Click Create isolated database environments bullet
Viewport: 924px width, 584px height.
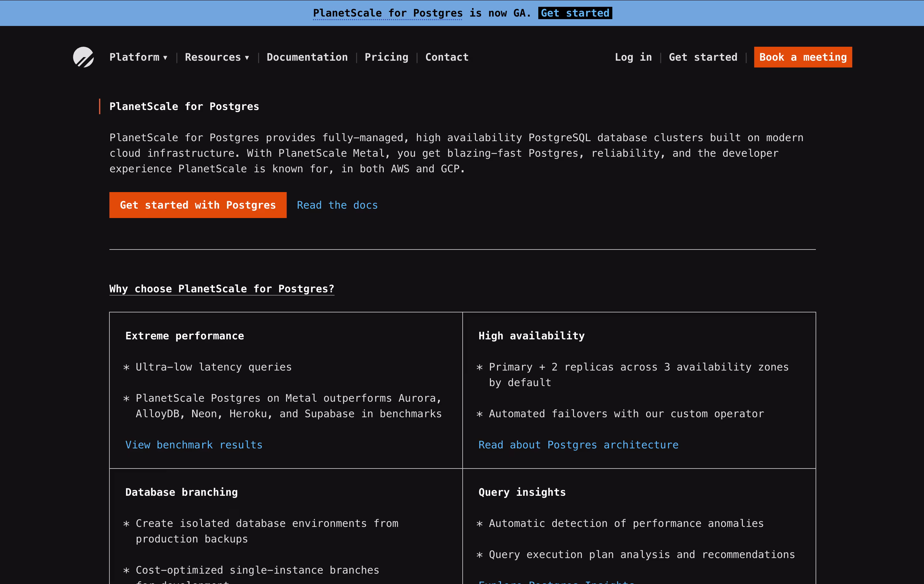(x=267, y=531)
